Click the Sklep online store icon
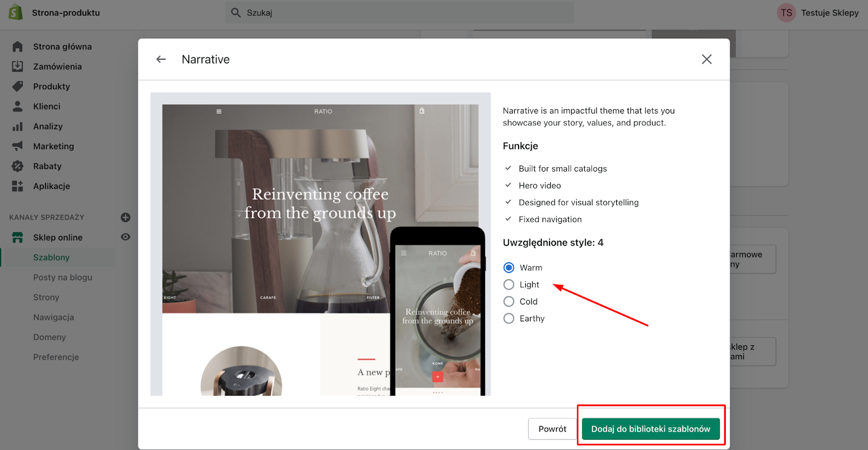868x450 pixels. (x=17, y=237)
